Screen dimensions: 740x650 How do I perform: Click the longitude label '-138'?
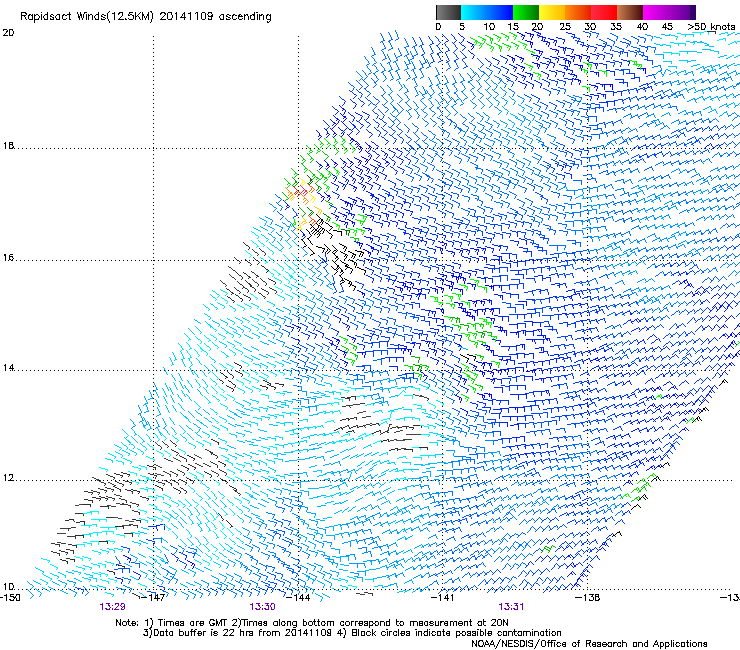pos(588,598)
